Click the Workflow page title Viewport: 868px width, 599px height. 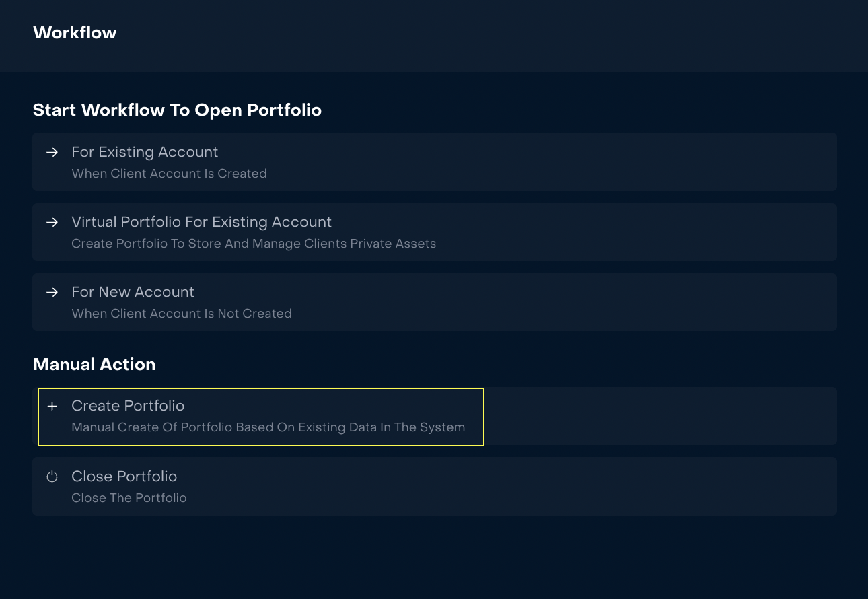pyautogui.click(x=75, y=33)
